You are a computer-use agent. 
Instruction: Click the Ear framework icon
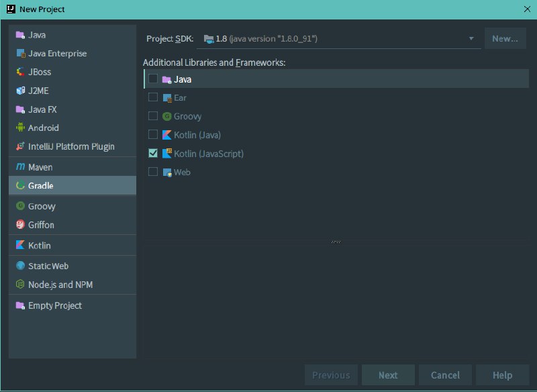(166, 98)
